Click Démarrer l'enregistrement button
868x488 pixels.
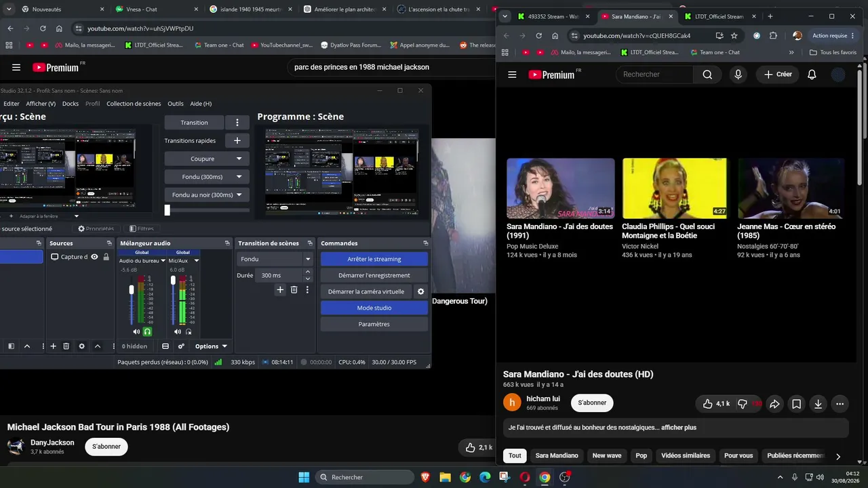(374, 275)
